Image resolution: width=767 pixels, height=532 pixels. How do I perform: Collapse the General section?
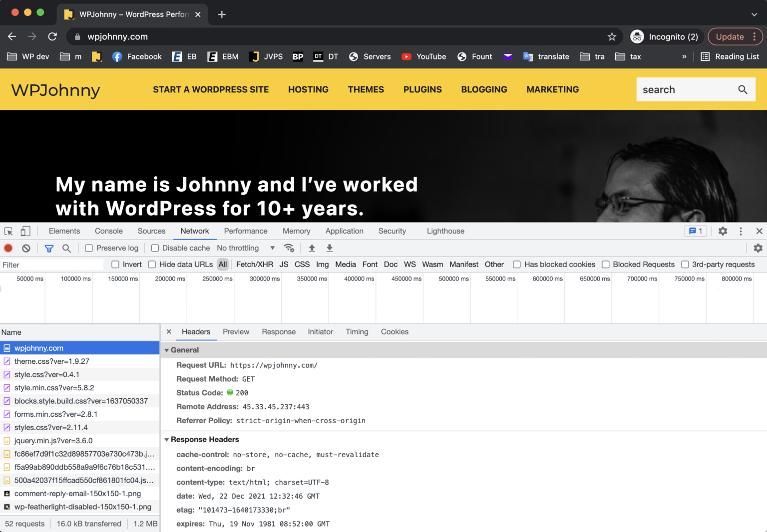point(167,350)
